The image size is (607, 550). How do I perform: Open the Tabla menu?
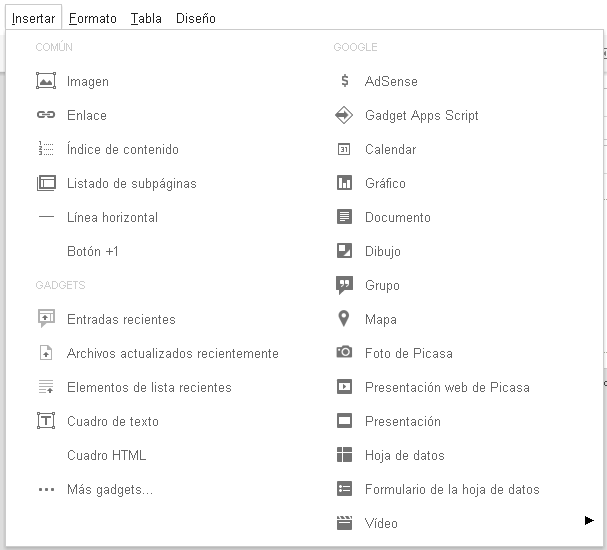pos(146,18)
